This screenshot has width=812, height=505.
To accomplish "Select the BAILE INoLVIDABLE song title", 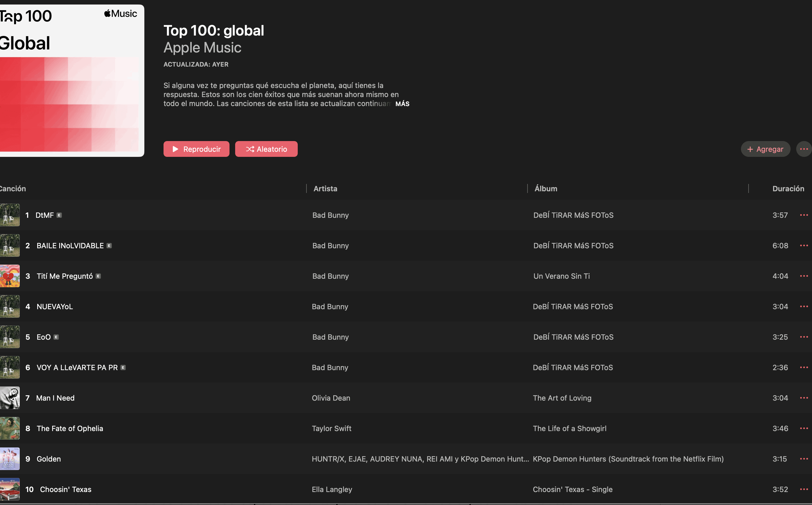I will tap(70, 246).
